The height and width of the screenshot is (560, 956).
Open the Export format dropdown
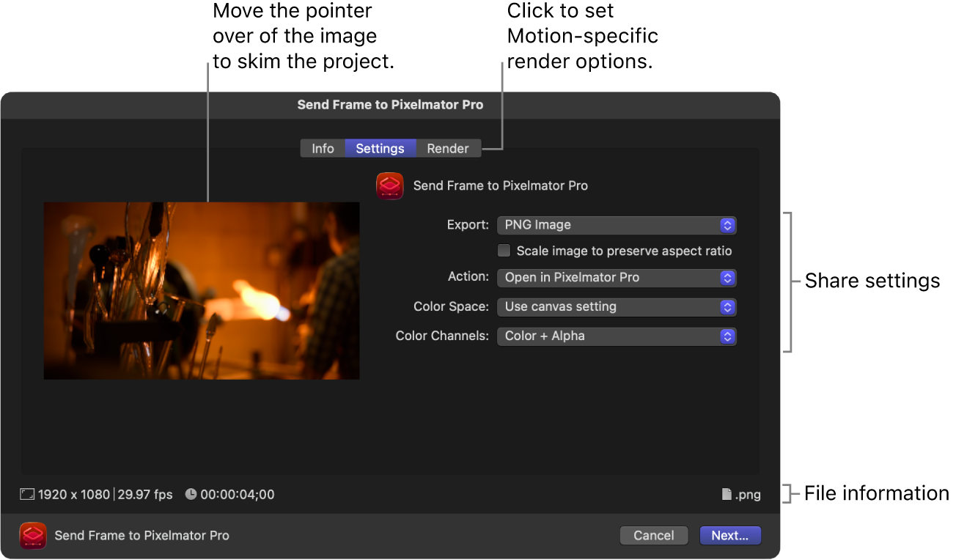pos(617,225)
